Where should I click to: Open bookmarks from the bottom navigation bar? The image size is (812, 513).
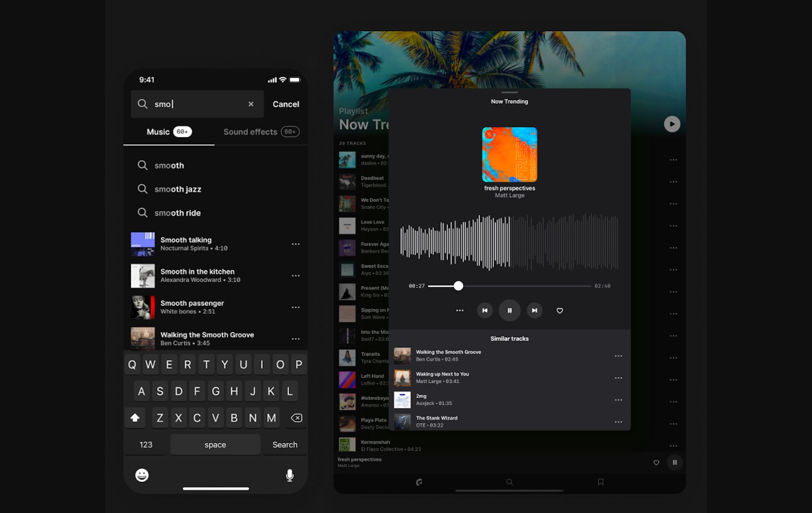coord(600,482)
